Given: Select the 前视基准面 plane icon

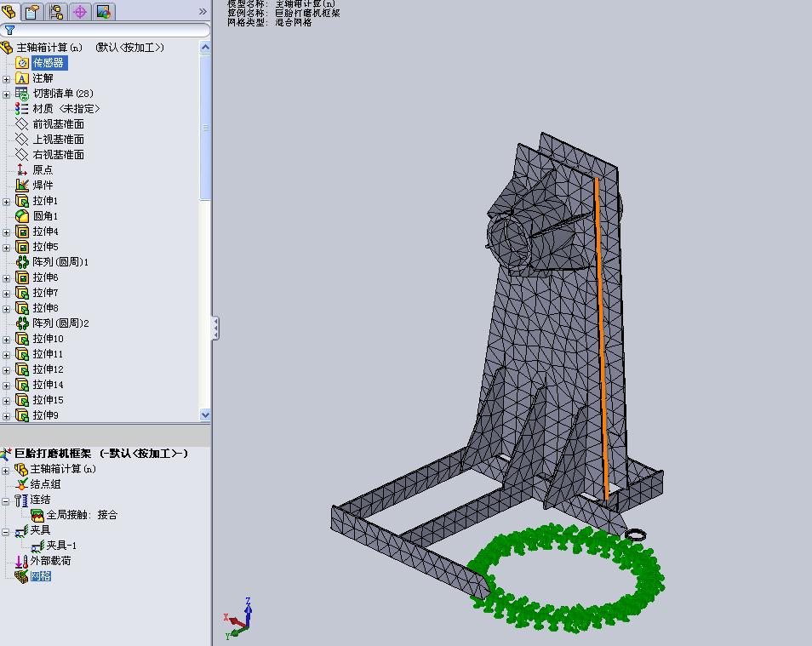Looking at the screenshot, I should tap(22, 123).
